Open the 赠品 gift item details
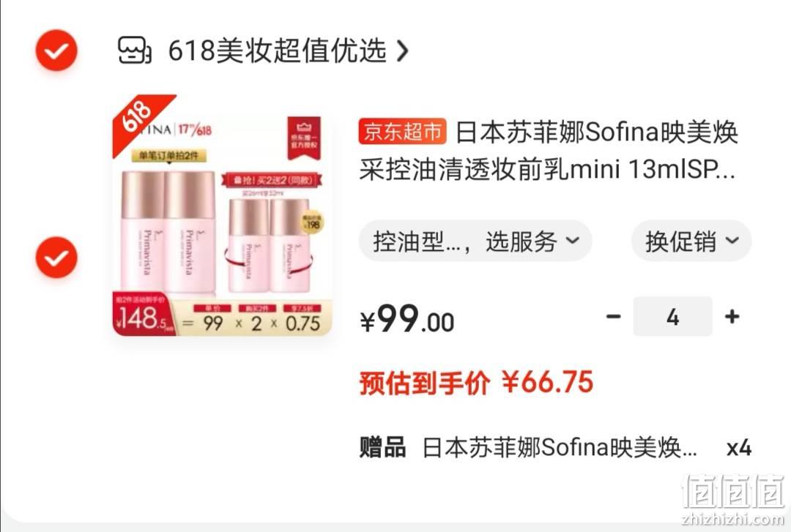This screenshot has width=791, height=532. tap(528, 448)
